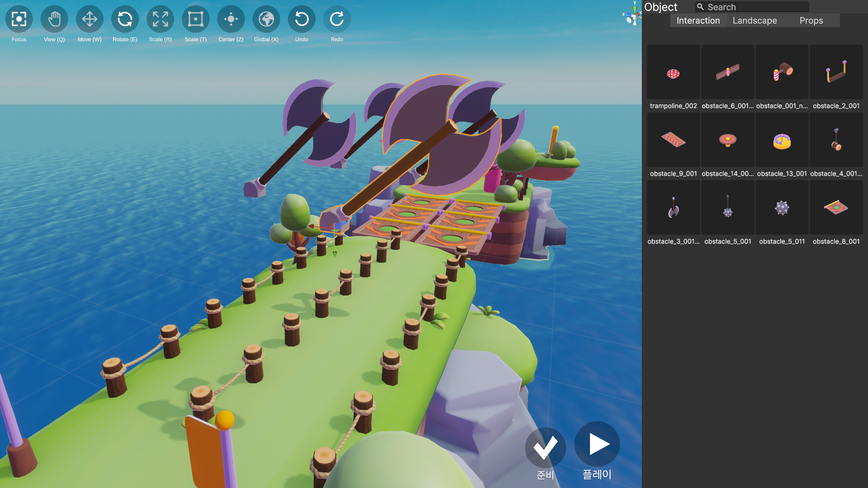The height and width of the screenshot is (488, 868).
Task: Activate the View (Q) hand tool
Action: click(54, 19)
